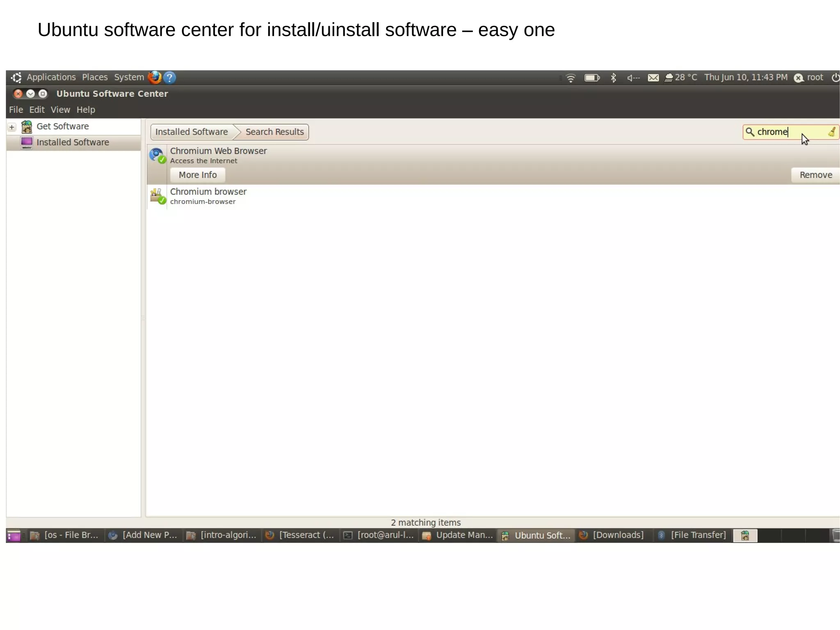
Task: Click the Bluetooth tray icon
Action: [614, 78]
